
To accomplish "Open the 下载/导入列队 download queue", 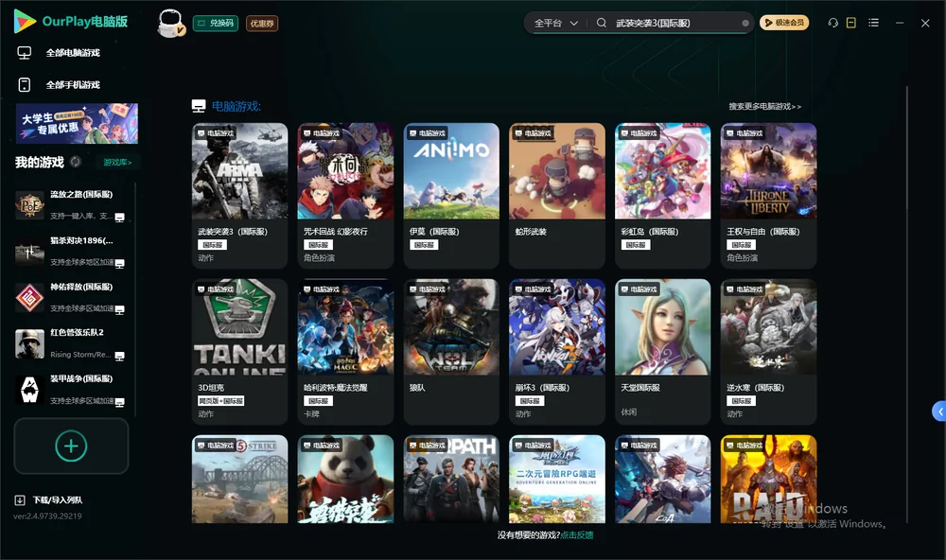I will click(58, 499).
